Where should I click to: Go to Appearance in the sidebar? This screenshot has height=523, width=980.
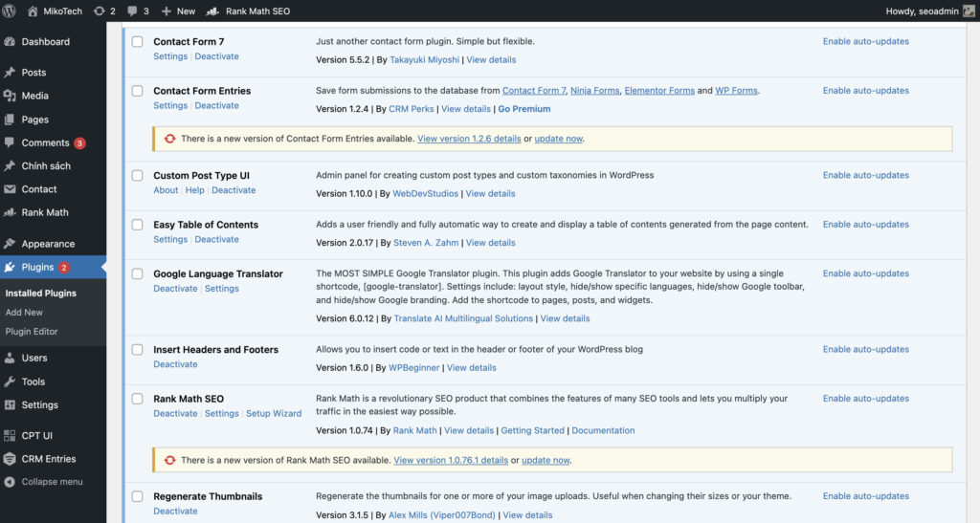click(48, 244)
